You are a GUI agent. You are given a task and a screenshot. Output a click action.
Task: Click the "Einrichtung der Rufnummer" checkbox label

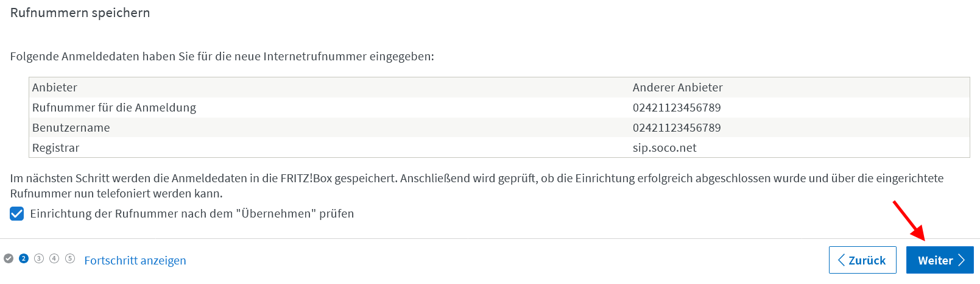(192, 214)
